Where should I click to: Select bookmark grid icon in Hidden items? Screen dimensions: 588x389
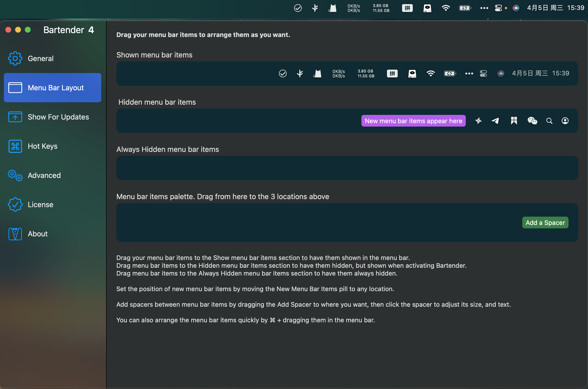[x=514, y=121]
